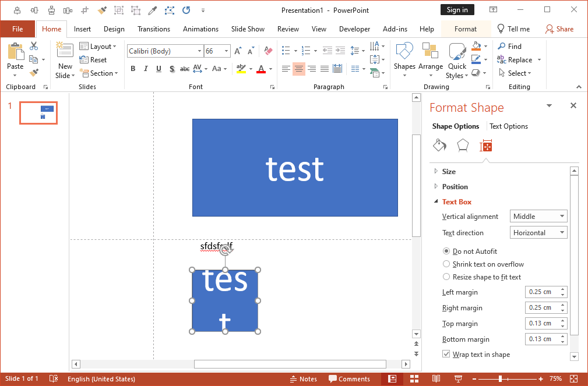Screen dimensions: 588x386
Task: Open the Layout dropdown
Action: tap(98, 47)
